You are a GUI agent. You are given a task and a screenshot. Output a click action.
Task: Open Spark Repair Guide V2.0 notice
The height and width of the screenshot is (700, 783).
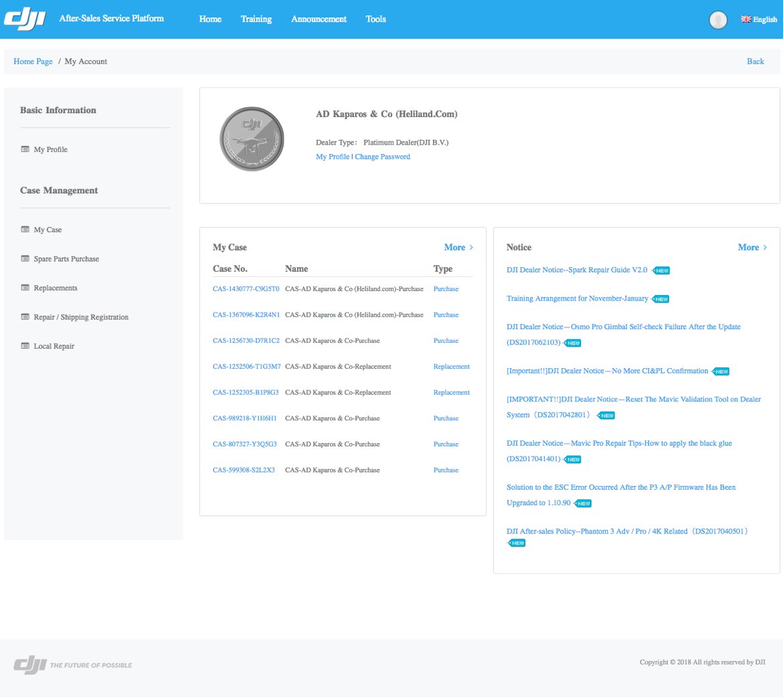pyautogui.click(x=576, y=270)
